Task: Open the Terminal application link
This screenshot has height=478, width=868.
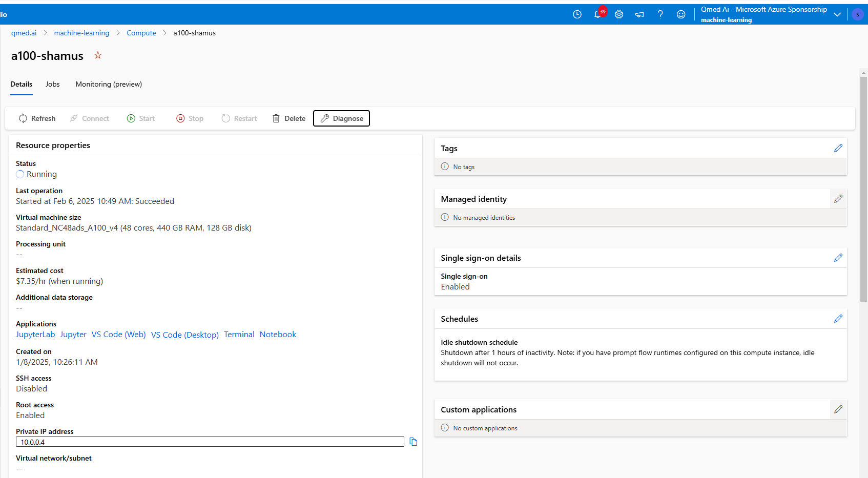Action: tap(239, 335)
